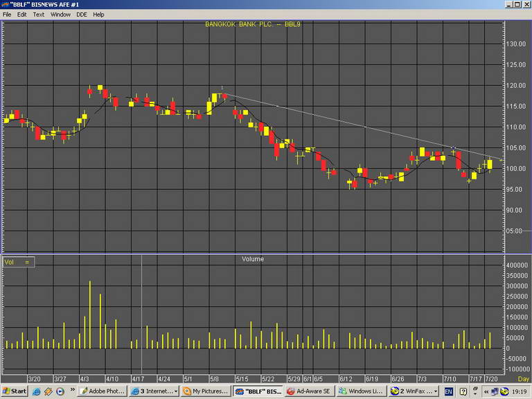532x399 pixels.
Task: Click the 400000 volume axis label
Action: (x=517, y=265)
